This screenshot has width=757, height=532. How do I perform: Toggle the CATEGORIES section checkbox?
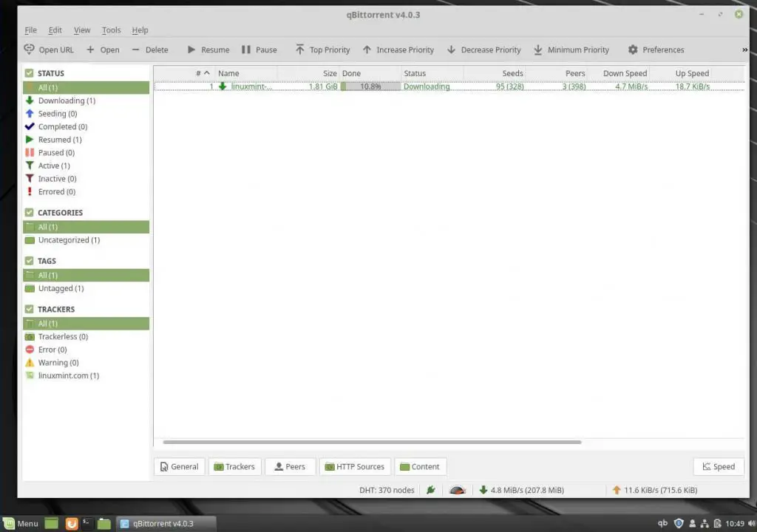point(30,212)
